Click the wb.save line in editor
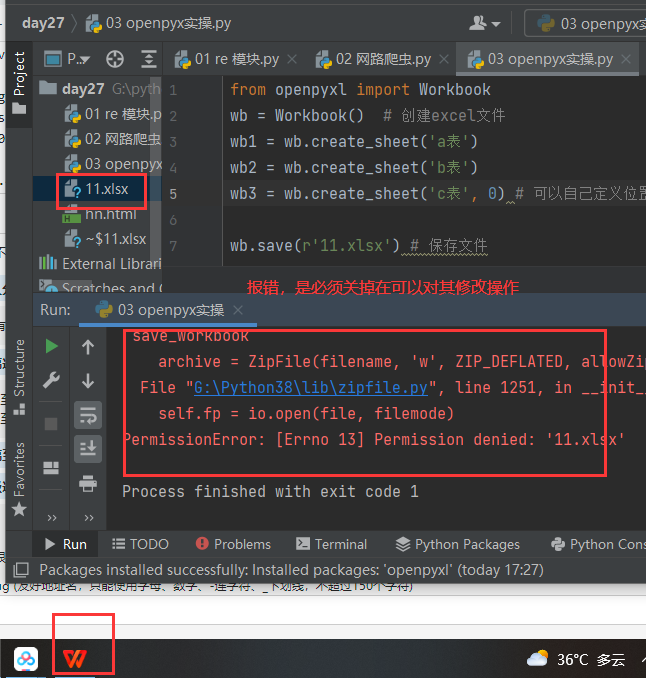This screenshot has height=678, width=646. [315, 246]
